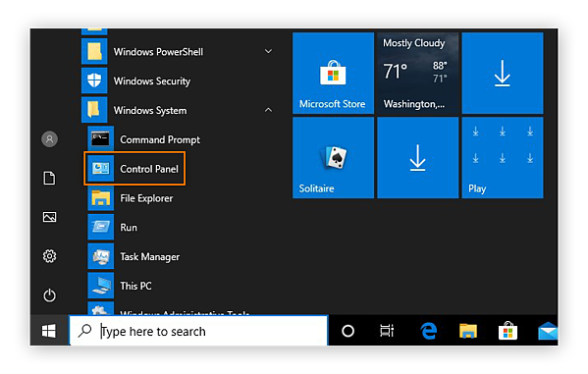
Task: Open the Mail app on taskbar
Action: point(548,331)
